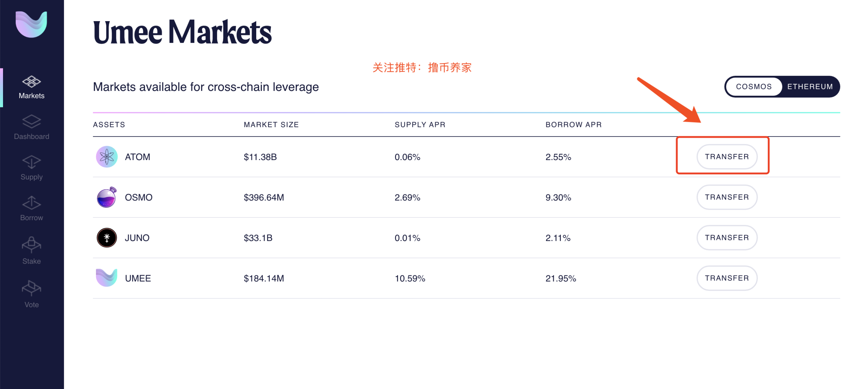Click the JUNO asset icon

click(106, 238)
